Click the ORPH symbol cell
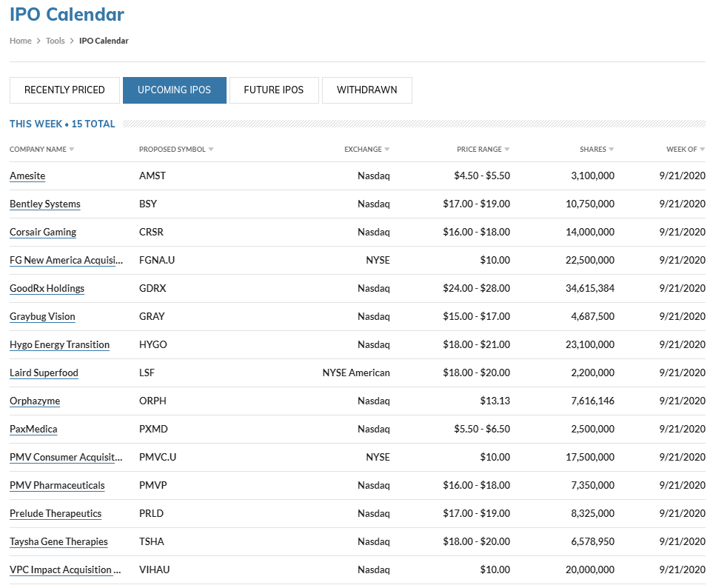The image size is (713, 588). point(153,401)
